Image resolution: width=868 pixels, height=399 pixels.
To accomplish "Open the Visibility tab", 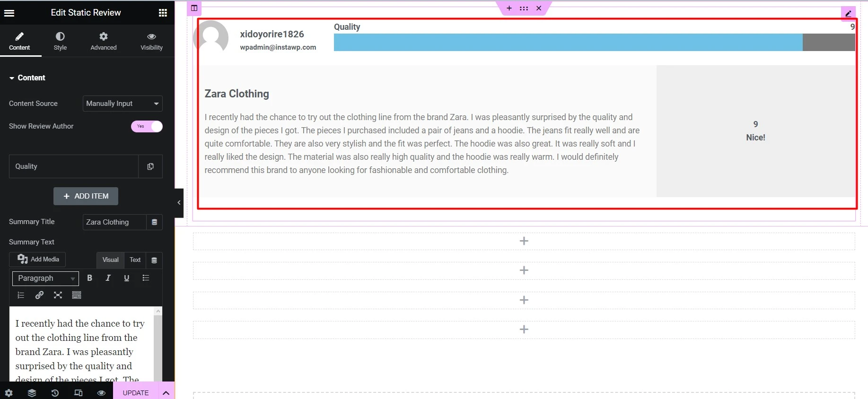I will coord(151,41).
